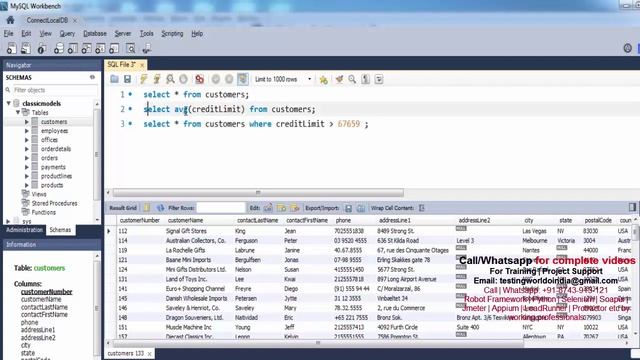Screen dimensions: 640x360
Task: Insert a new row in result grid
Action: click(x=281, y=208)
